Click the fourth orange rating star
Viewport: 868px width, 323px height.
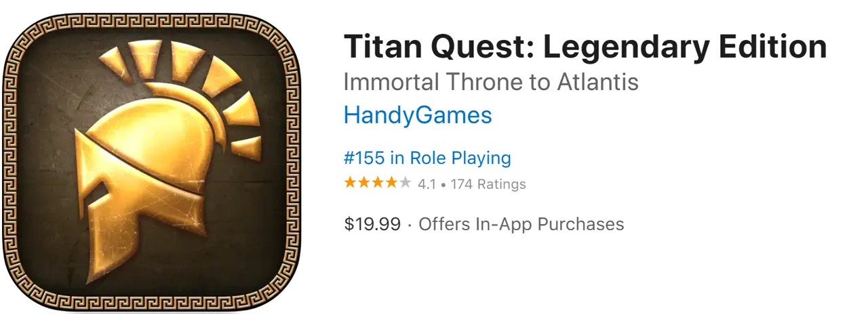pos(391,183)
